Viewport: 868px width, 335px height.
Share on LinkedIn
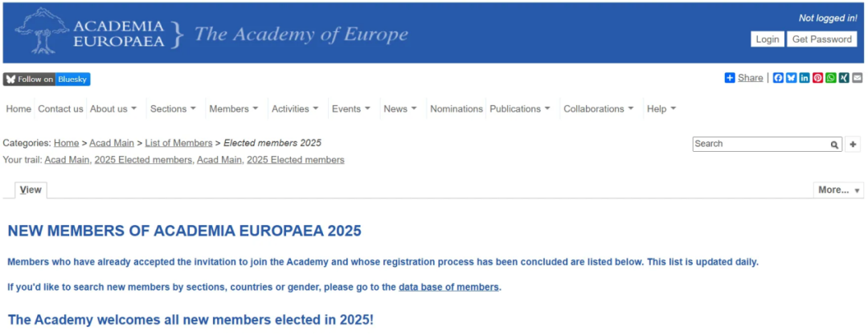coord(805,78)
